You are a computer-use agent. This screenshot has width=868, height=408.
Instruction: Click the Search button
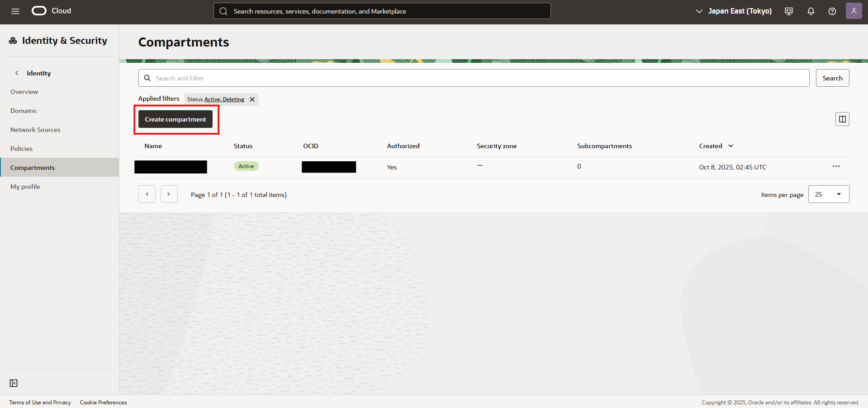(832, 78)
